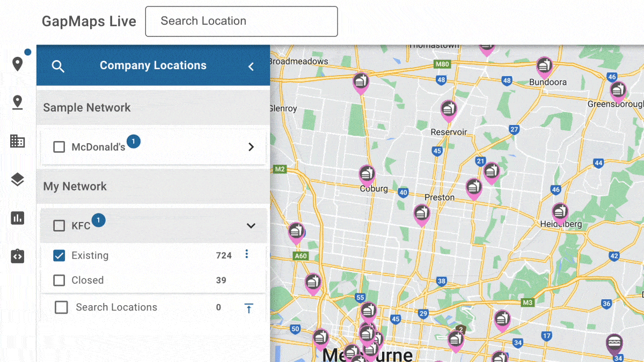Open the underlined pin sidebar icon
The width and height of the screenshot is (644, 362).
tap(18, 102)
